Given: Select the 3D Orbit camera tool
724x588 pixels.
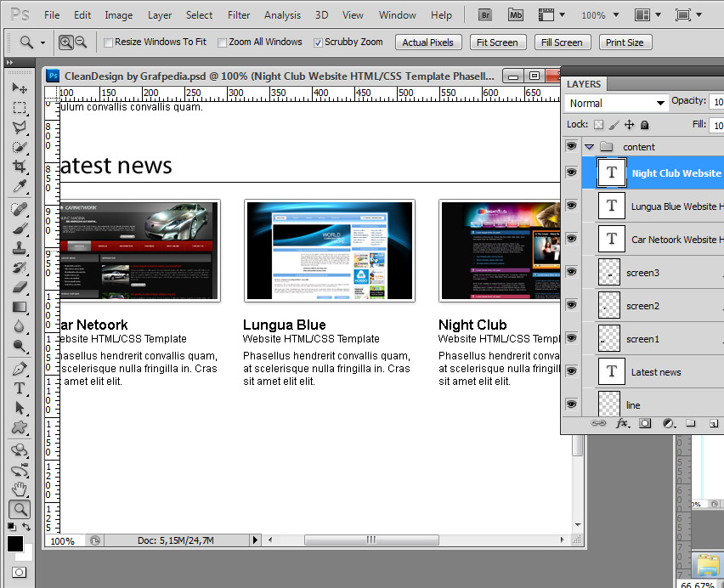Looking at the screenshot, I should [20, 470].
